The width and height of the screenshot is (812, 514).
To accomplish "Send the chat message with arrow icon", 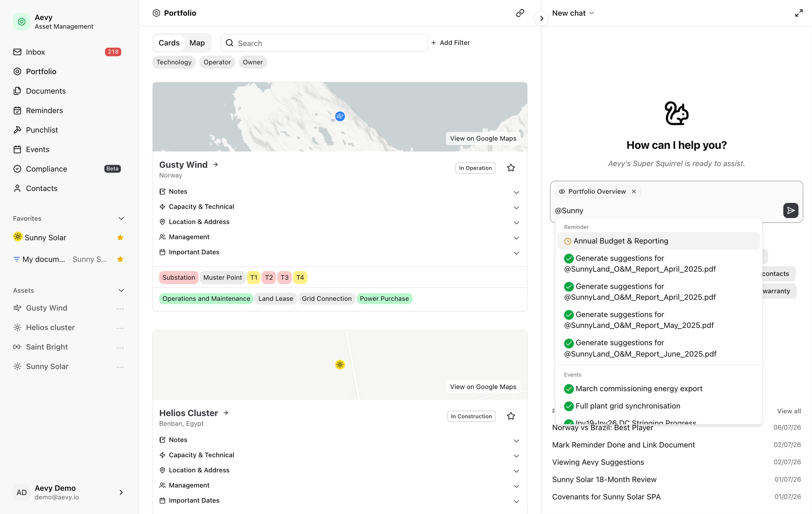I will (x=790, y=210).
